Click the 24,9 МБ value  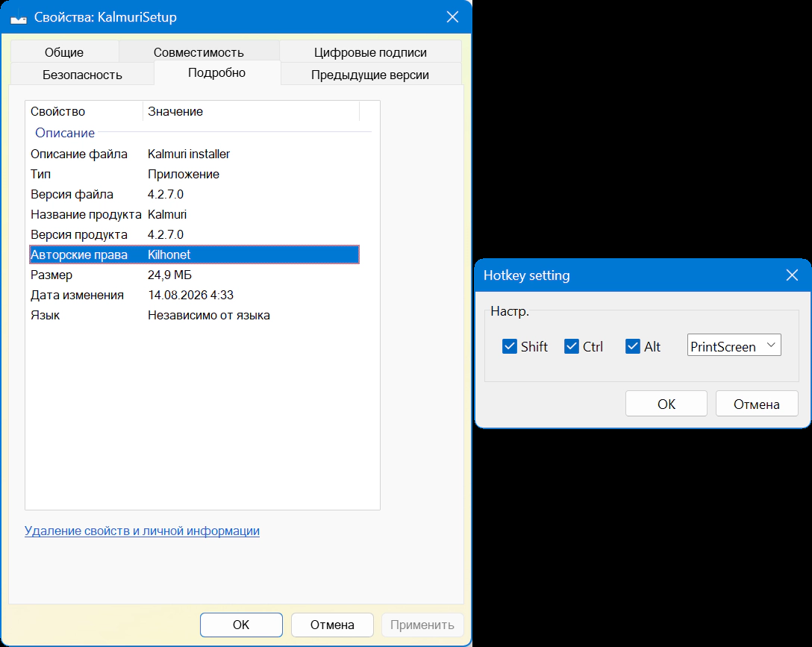pyautogui.click(x=169, y=275)
